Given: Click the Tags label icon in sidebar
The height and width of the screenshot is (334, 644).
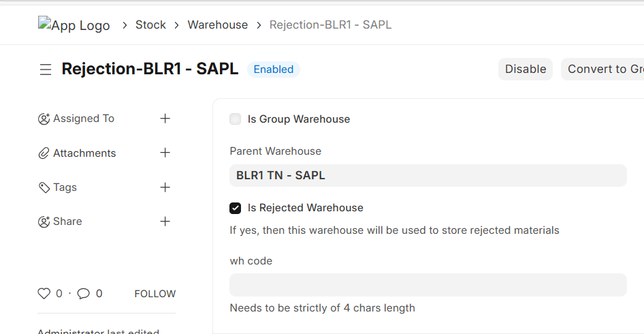Looking at the screenshot, I should point(44,187).
